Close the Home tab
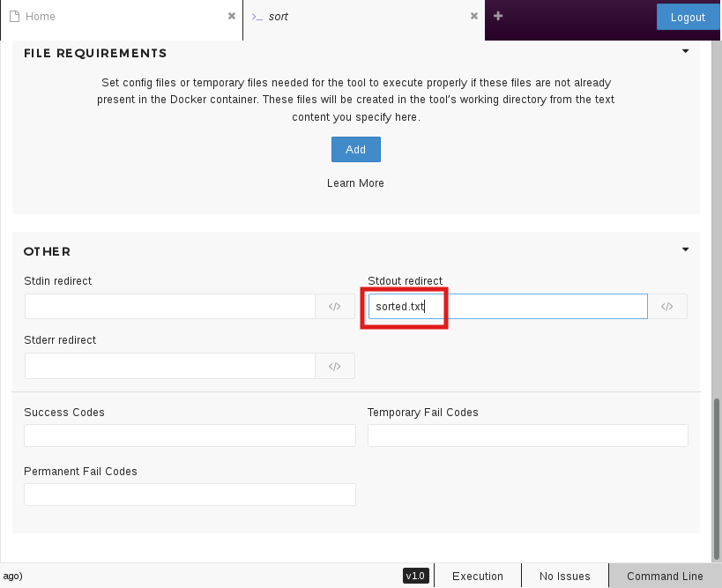The image size is (722, 588). (232, 16)
